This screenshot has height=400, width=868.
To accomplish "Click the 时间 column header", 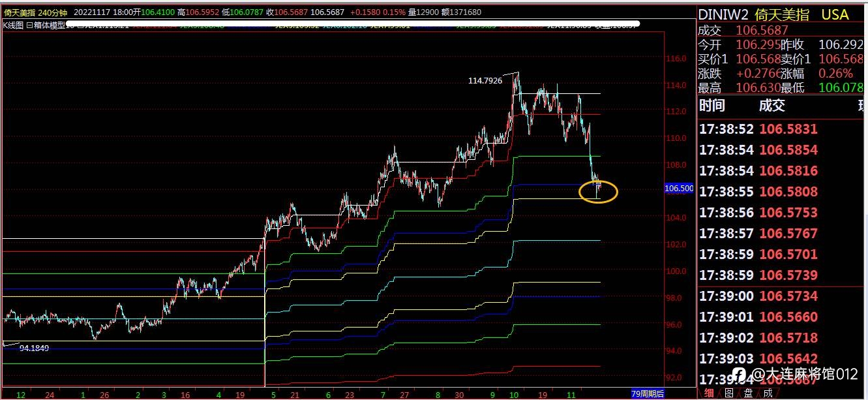I will tap(711, 106).
